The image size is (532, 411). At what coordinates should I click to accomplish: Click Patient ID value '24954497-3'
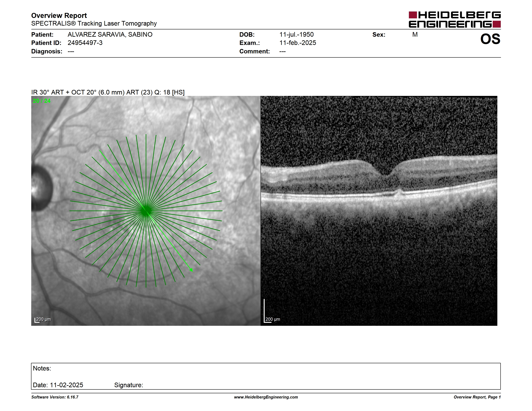85,43
